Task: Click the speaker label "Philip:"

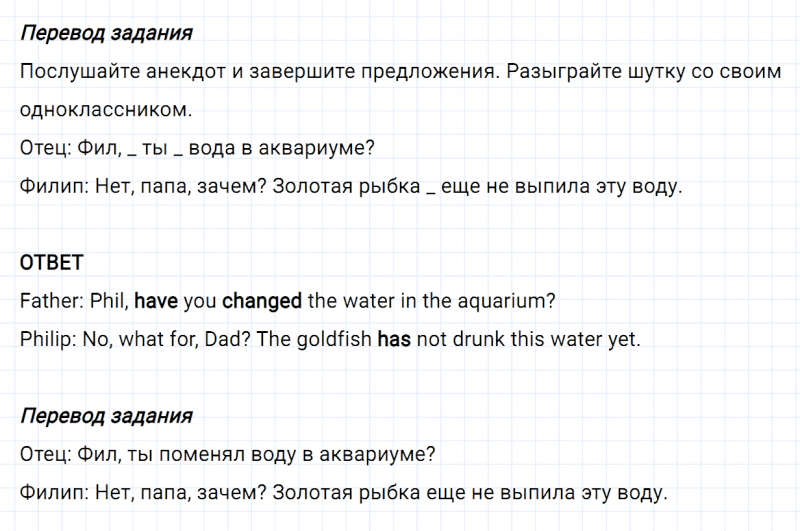Action: coord(50,339)
